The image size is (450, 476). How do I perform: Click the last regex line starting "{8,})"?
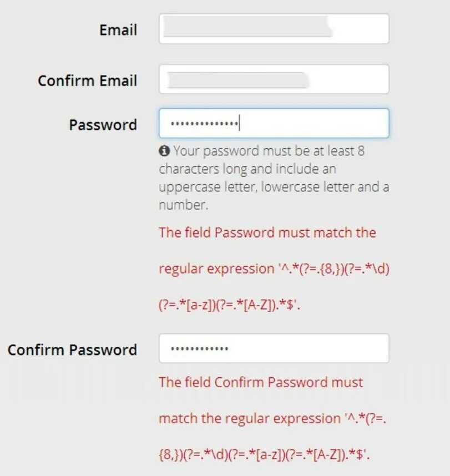(264, 455)
